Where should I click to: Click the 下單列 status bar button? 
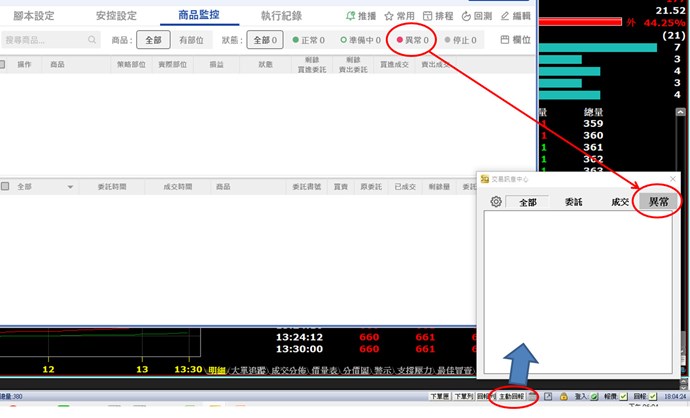click(x=463, y=396)
